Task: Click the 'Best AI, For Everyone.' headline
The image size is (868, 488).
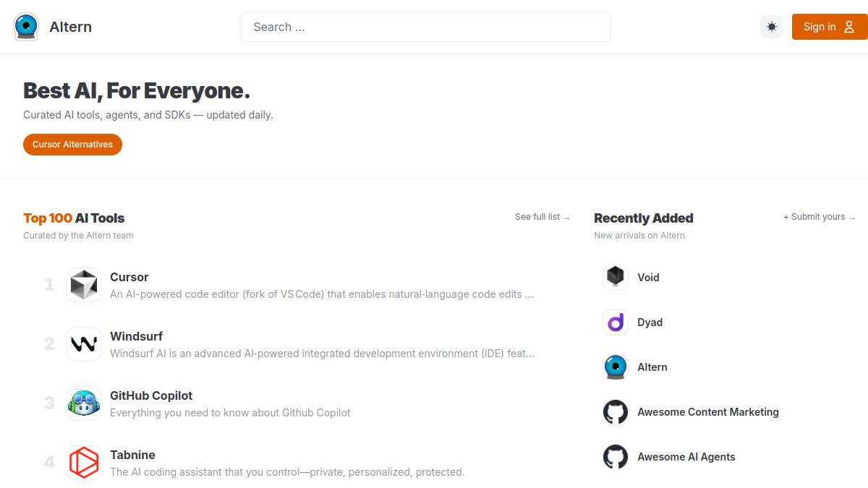Action: [137, 91]
